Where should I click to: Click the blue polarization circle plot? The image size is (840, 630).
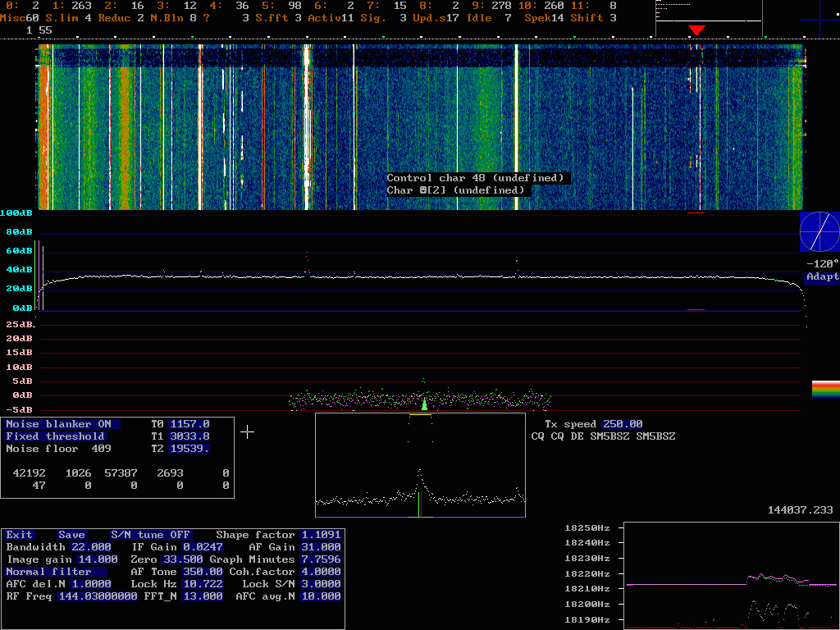(819, 231)
